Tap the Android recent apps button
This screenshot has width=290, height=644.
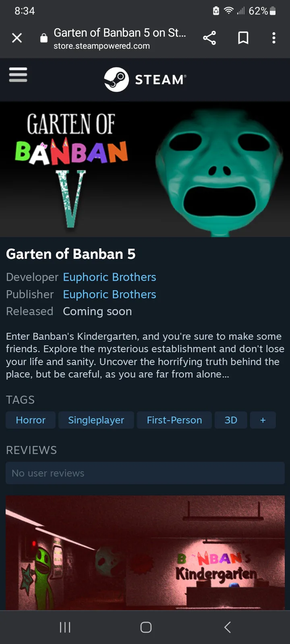point(65,627)
